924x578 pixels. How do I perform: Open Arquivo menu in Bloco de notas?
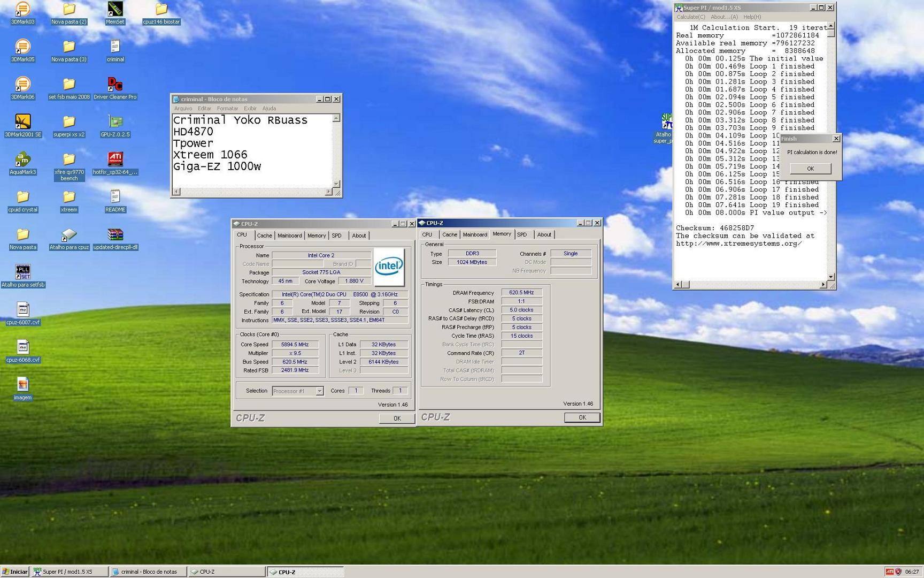183,108
